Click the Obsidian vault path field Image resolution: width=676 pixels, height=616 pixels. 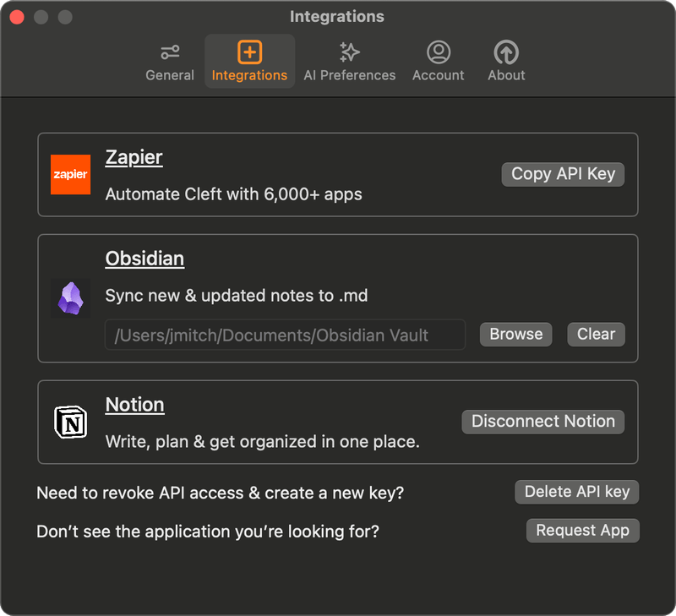click(x=285, y=334)
